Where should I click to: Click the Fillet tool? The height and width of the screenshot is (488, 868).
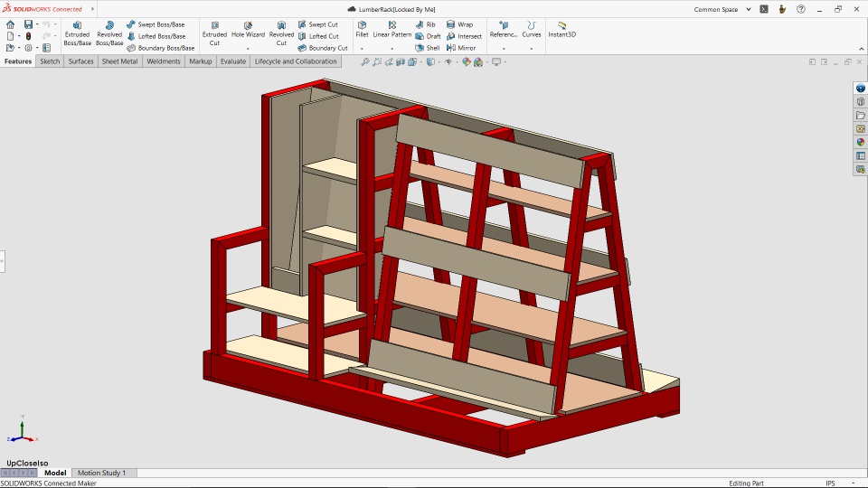tap(362, 29)
